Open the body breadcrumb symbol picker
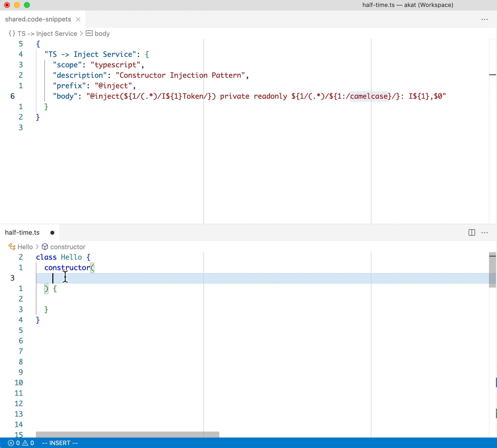 pos(102,33)
